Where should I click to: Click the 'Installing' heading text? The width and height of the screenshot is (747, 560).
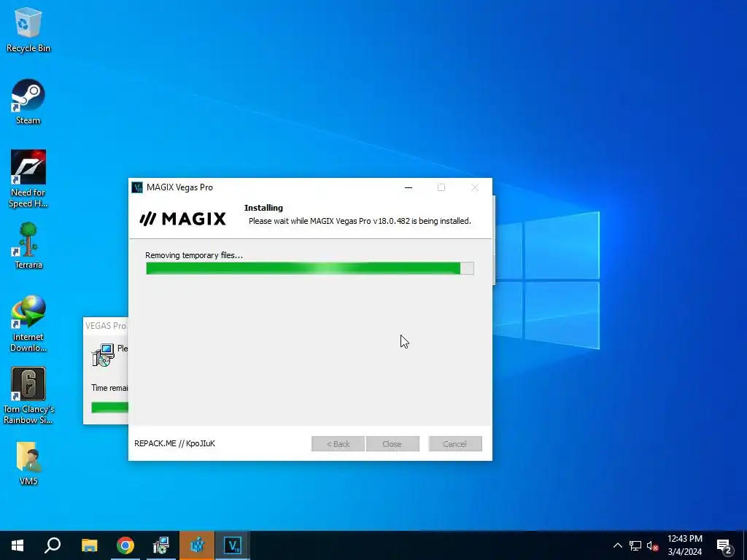tap(263, 208)
